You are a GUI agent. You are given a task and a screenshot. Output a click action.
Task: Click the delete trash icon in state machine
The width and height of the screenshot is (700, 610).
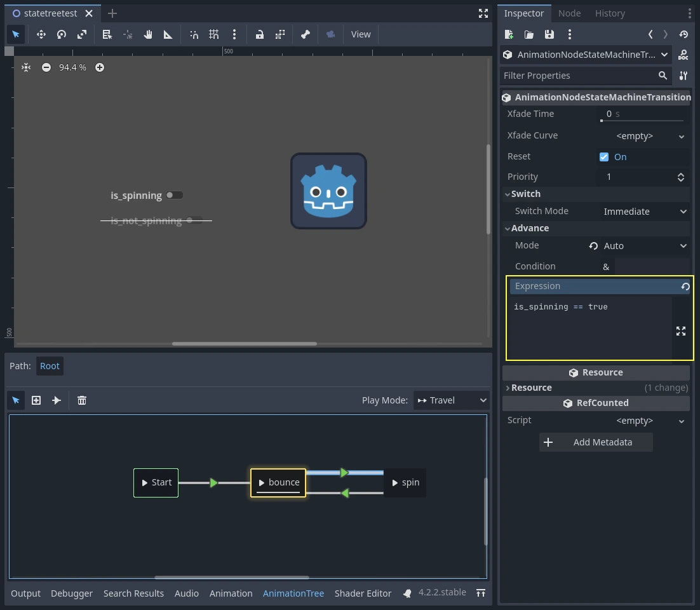(82, 400)
